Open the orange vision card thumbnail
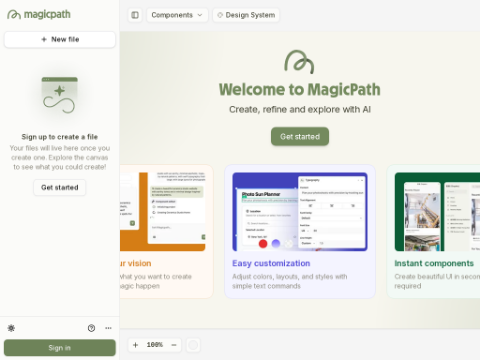This screenshot has height=360, width=480. pyautogui.click(x=163, y=212)
